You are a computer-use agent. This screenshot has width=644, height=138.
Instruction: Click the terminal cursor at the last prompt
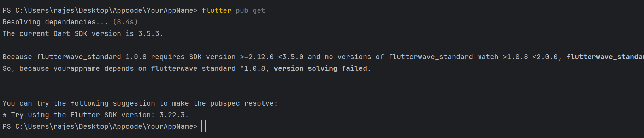pos(203,126)
